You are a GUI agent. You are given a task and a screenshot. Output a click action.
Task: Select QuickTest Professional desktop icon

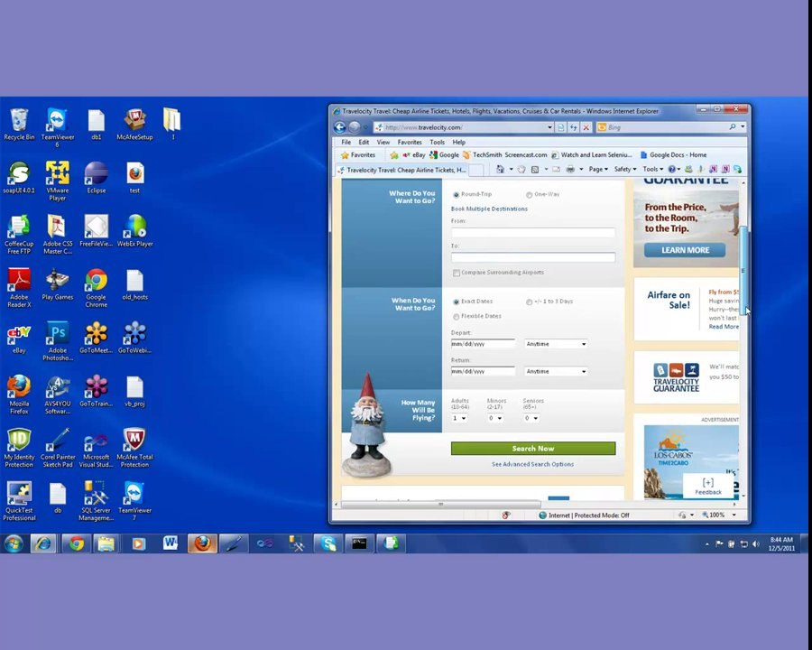coord(19,501)
